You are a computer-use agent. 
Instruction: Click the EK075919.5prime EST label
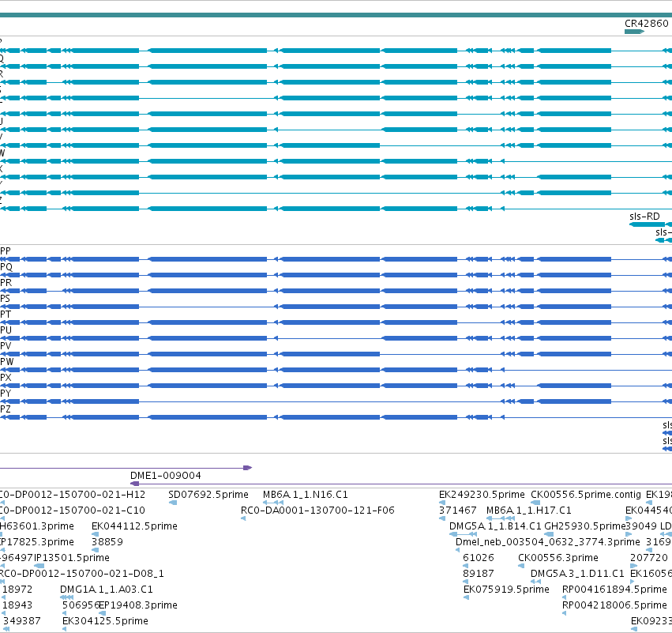pos(506,590)
